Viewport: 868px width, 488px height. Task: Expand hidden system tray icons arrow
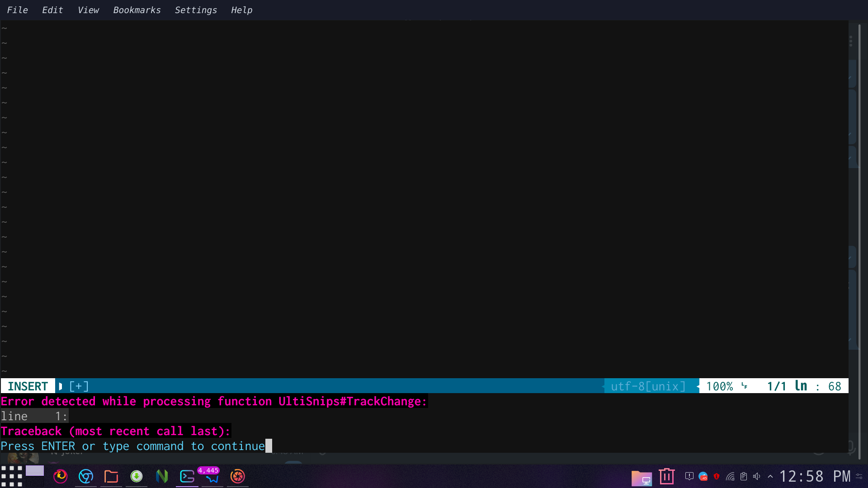(x=770, y=476)
